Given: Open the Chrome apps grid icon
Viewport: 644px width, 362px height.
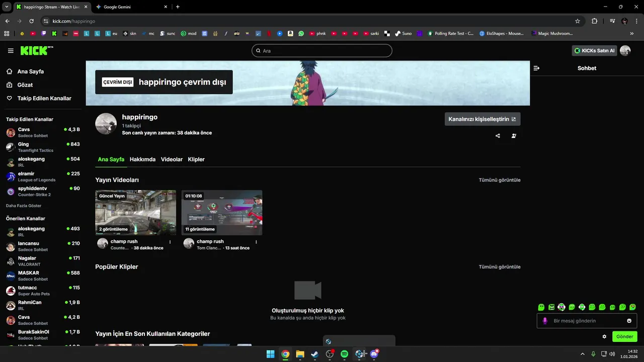Looking at the screenshot, I should click(7, 34).
